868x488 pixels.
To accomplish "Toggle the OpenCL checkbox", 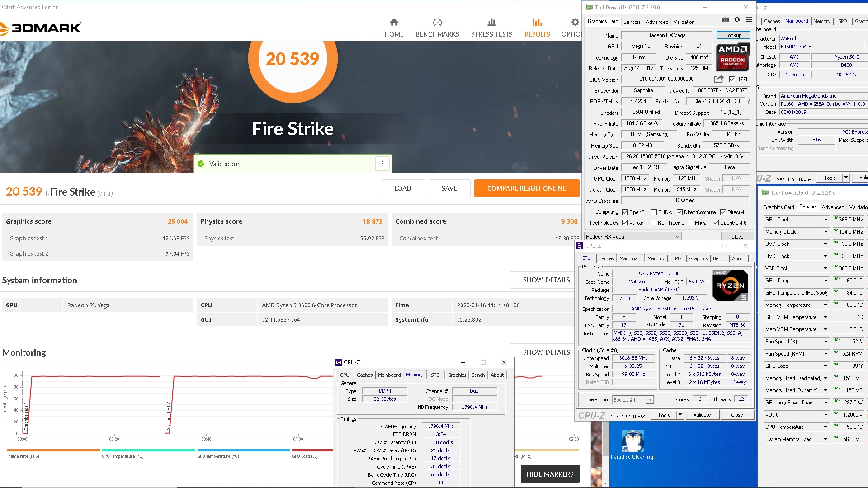I will coord(625,212).
